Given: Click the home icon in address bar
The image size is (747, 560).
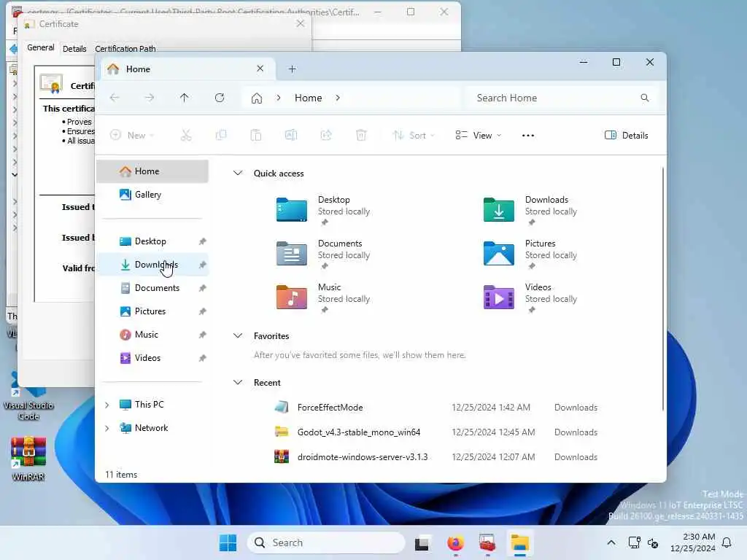Looking at the screenshot, I should coord(257,98).
